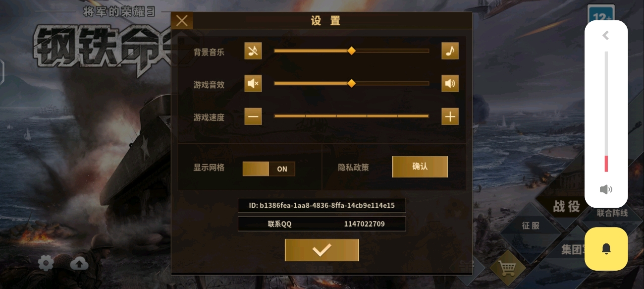Tap the system volume speaker icon
The image size is (644, 289).
point(606,189)
